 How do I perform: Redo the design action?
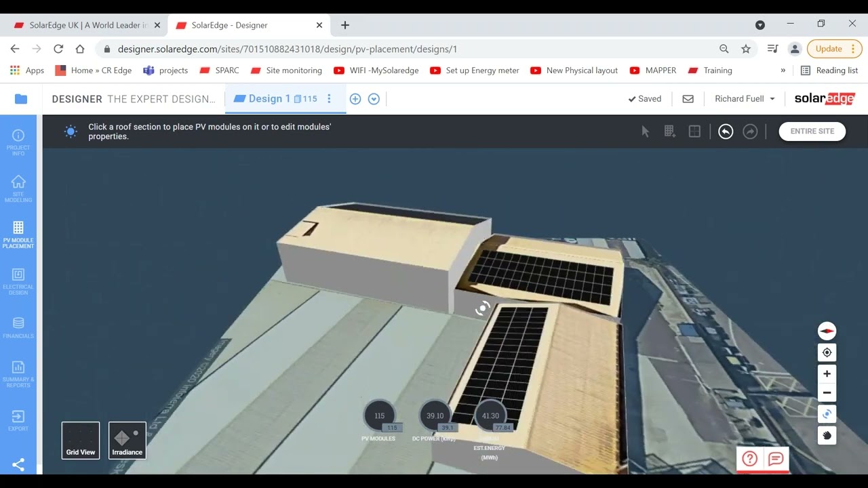coord(750,131)
